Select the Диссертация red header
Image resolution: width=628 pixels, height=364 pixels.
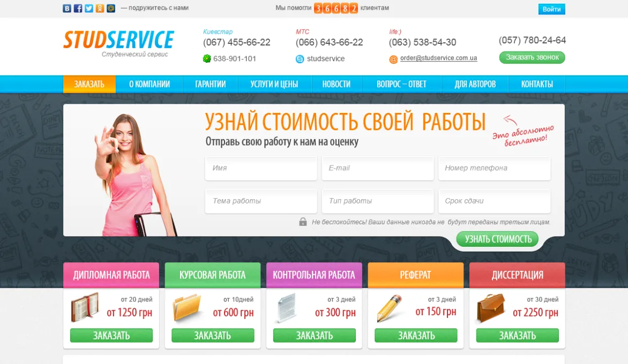click(x=518, y=275)
